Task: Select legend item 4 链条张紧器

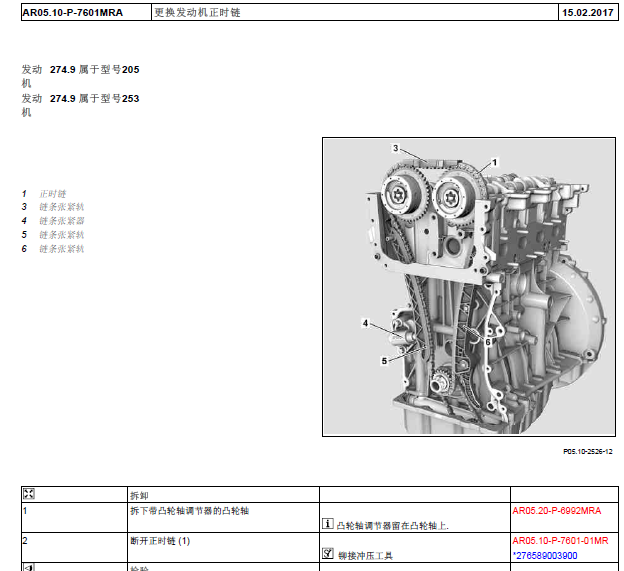Action: 53,221
